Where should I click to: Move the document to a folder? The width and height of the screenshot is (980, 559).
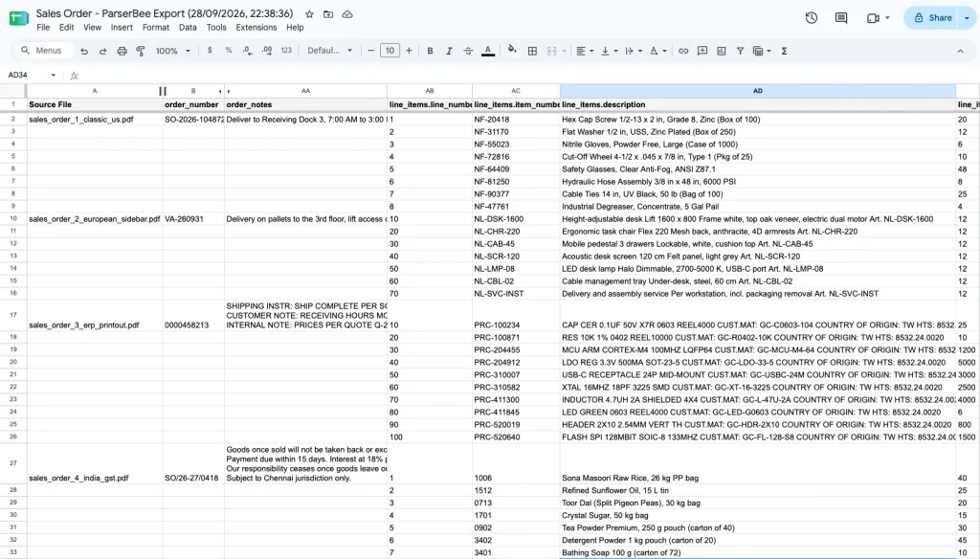pyautogui.click(x=328, y=13)
